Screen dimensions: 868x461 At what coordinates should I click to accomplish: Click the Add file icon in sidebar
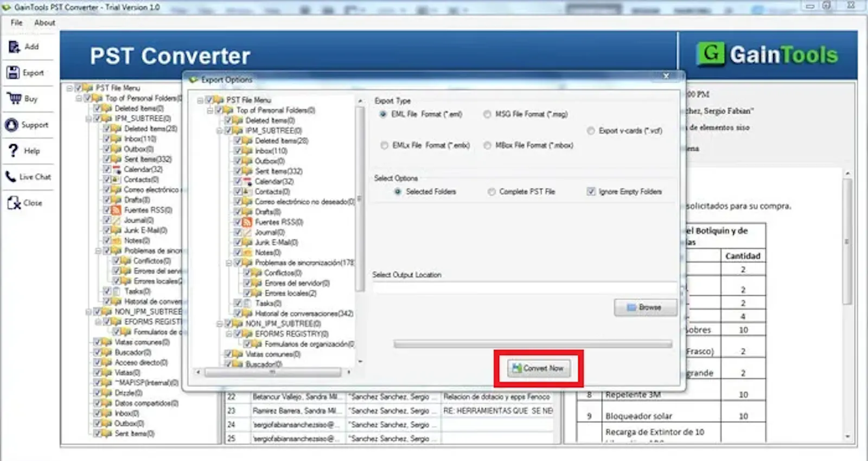[x=14, y=47]
